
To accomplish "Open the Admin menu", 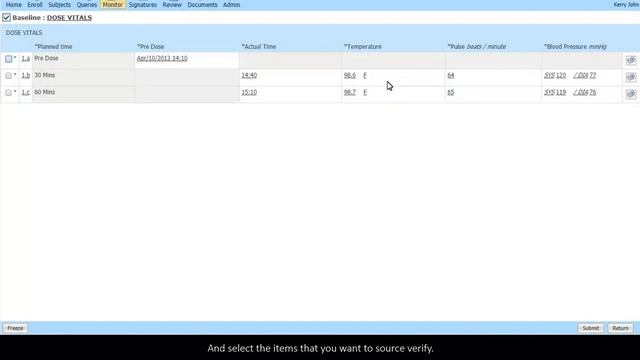I will pyautogui.click(x=231, y=5).
